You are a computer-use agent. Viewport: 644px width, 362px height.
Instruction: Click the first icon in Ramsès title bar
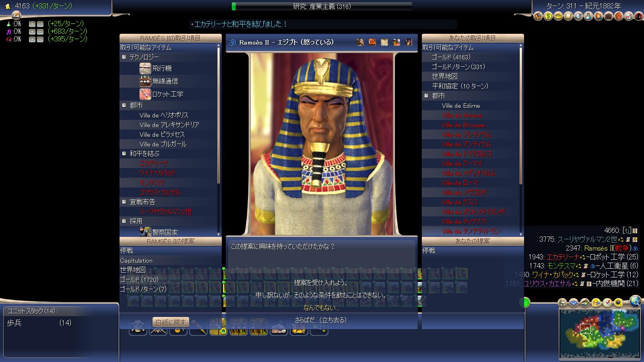(360, 42)
